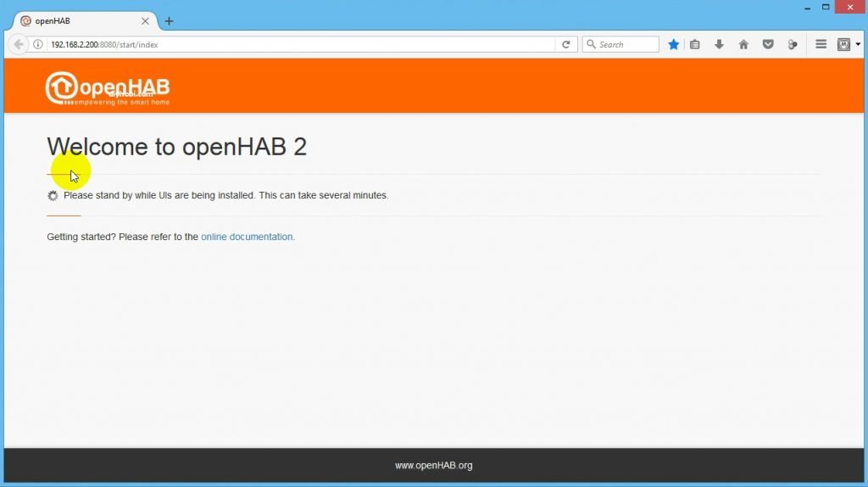The image size is (868, 487).
Task: Click the extension icon at toolbar end
Action: (843, 44)
